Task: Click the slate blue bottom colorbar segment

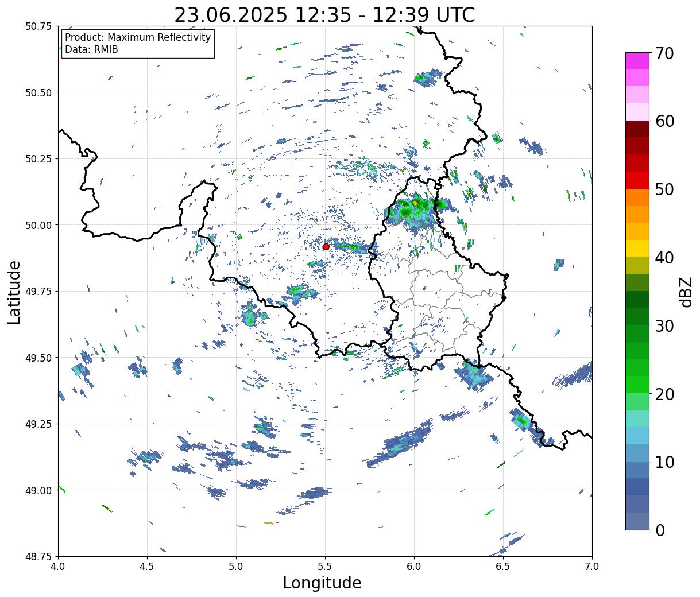Action: pyautogui.click(x=637, y=521)
